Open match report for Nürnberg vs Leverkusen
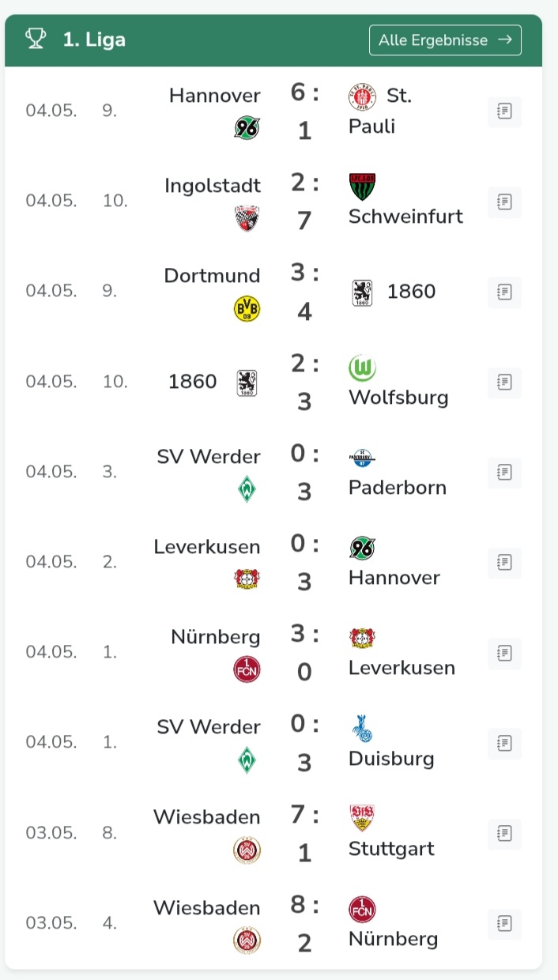Image resolution: width=558 pixels, height=980 pixels. point(504,653)
